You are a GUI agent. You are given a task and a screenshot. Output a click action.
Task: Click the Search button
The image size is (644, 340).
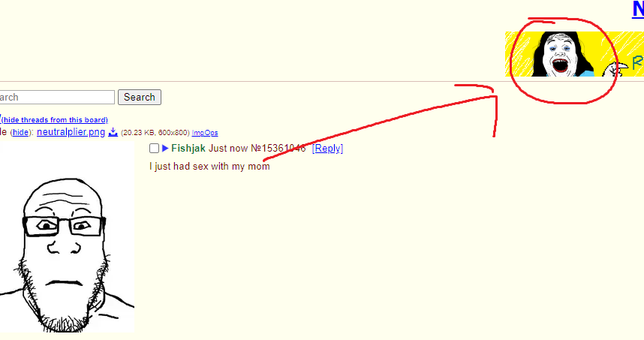140,98
